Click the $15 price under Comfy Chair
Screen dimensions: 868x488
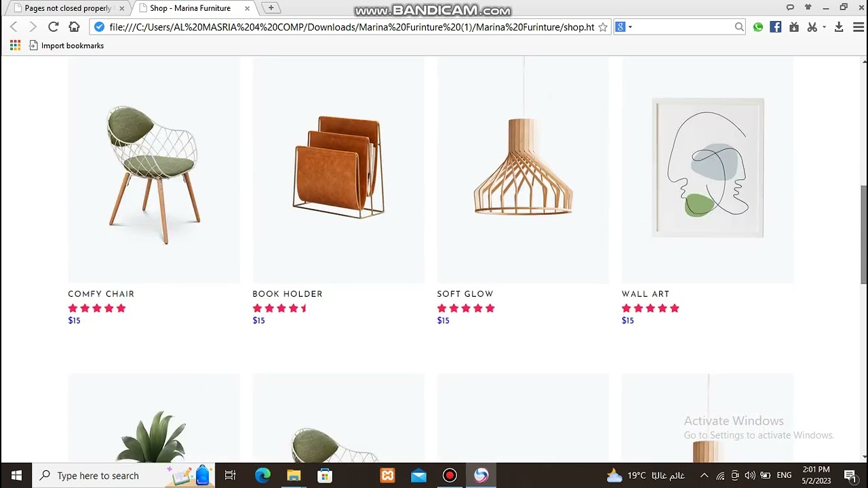[x=74, y=321]
